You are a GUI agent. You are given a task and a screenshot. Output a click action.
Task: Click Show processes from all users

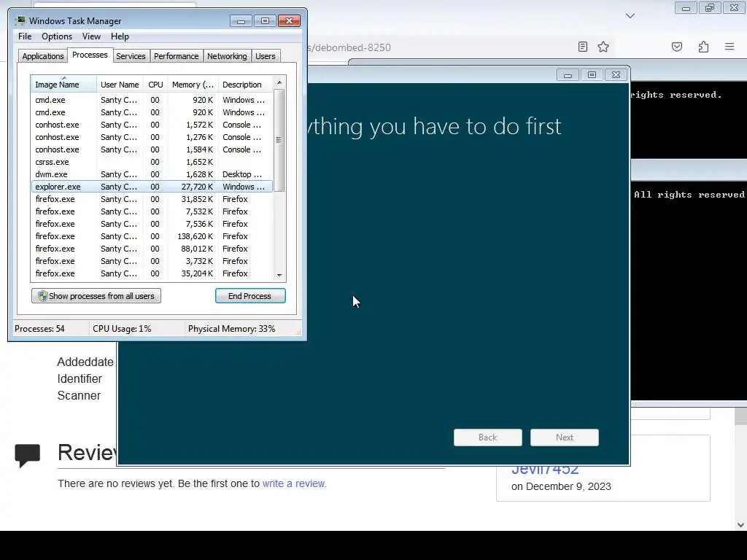[96, 296]
